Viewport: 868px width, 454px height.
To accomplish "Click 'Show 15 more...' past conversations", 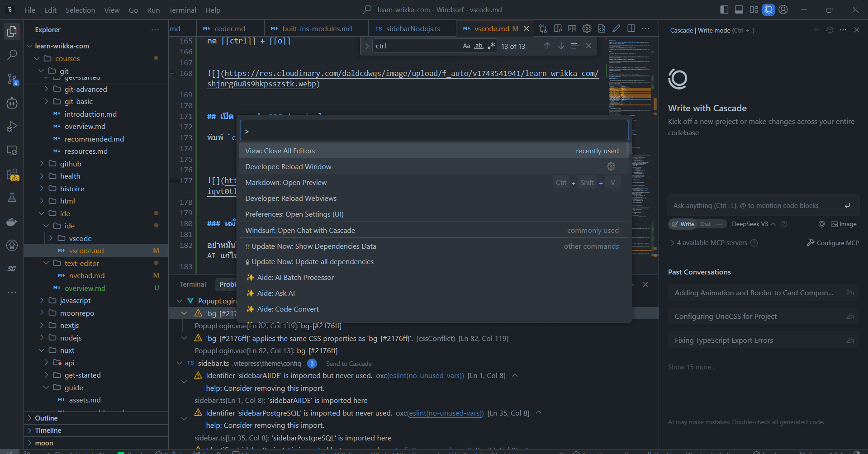I will (692, 367).
